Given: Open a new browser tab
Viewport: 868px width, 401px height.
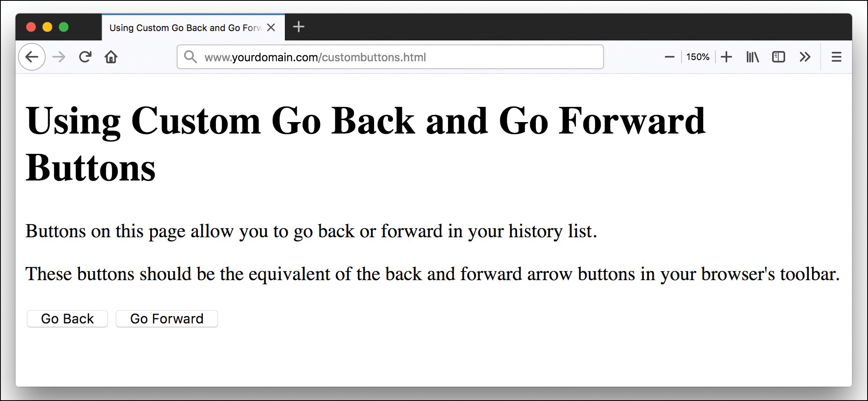Looking at the screenshot, I should tap(299, 27).
